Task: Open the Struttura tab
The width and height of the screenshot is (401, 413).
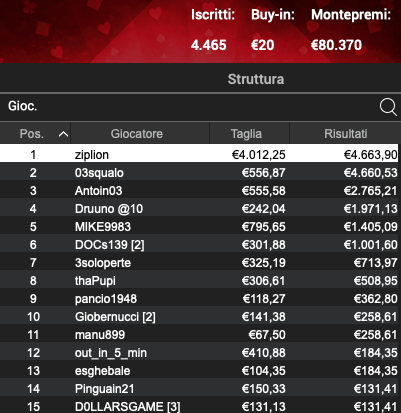Action: tap(256, 79)
